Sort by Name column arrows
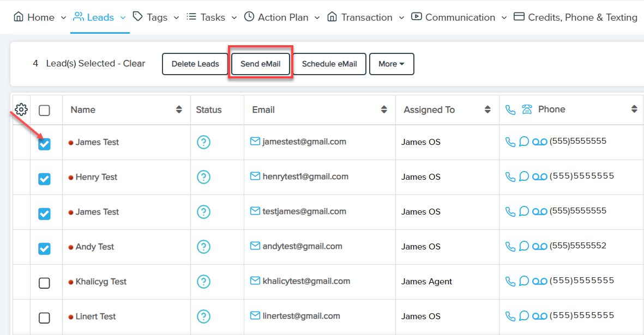This screenshot has height=335, width=644. (179, 109)
